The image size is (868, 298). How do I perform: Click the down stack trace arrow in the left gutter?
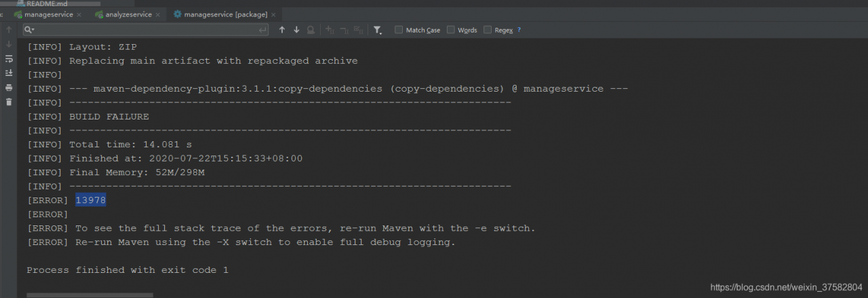9,44
